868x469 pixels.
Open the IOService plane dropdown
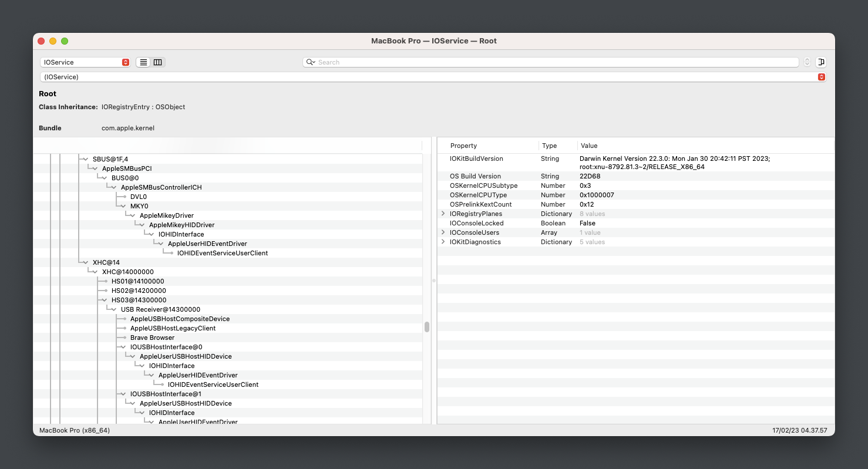[x=85, y=62]
